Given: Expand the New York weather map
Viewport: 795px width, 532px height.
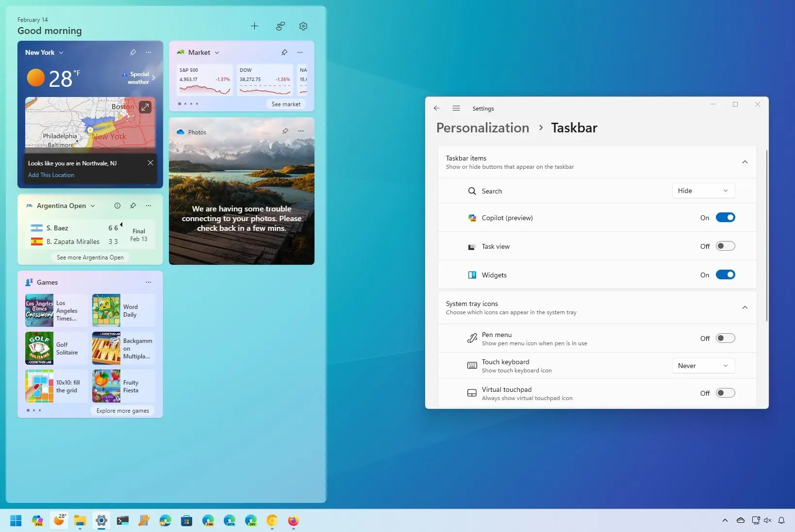Looking at the screenshot, I should coord(145,107).
